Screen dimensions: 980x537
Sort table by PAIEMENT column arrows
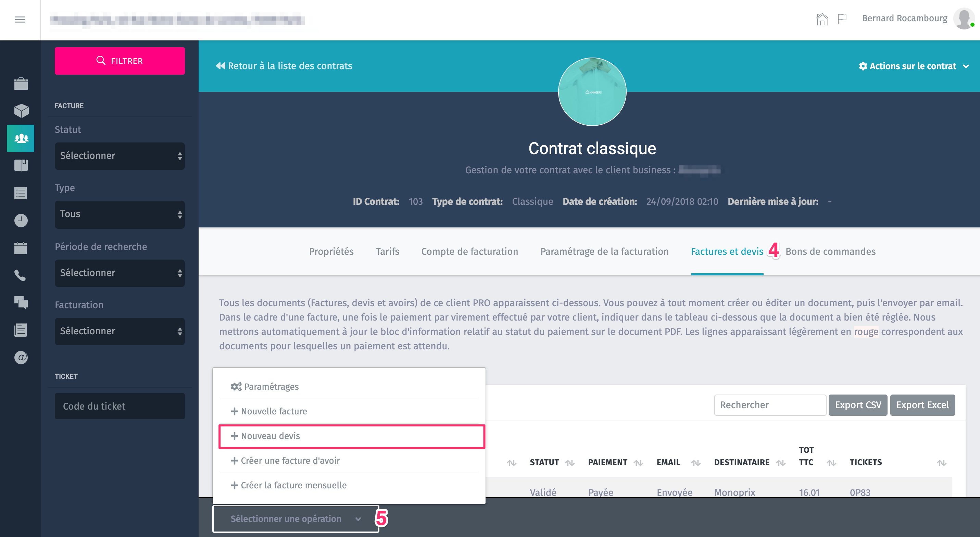coord(638,463)
